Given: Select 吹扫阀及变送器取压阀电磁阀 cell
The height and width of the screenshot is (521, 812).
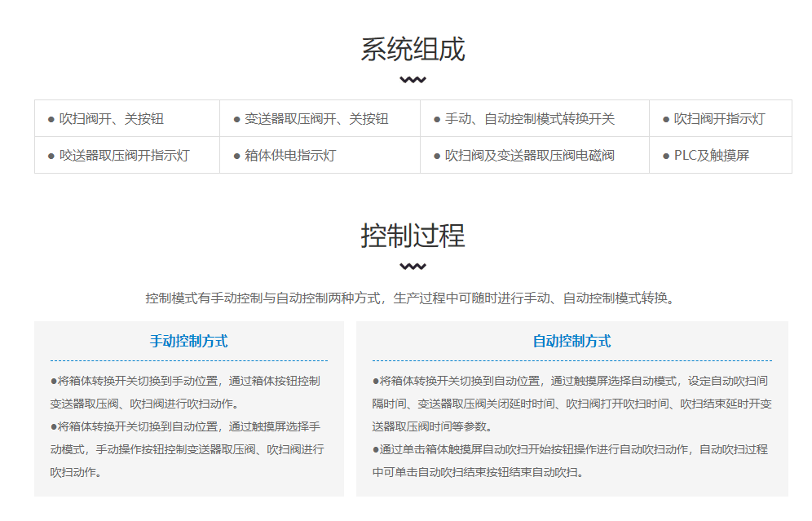Looking at the screenshot, I should 535,156.
